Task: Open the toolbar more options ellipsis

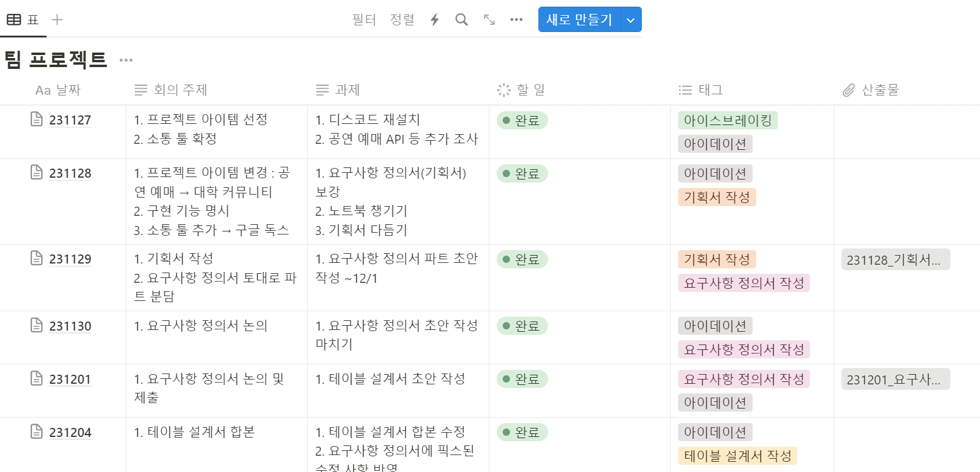Action: coord(516,20)
